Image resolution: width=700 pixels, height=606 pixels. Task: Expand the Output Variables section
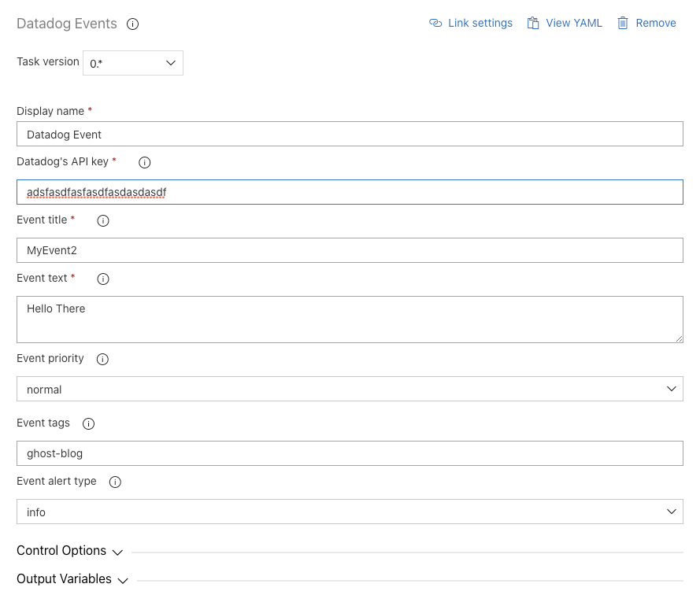[72, 578]
